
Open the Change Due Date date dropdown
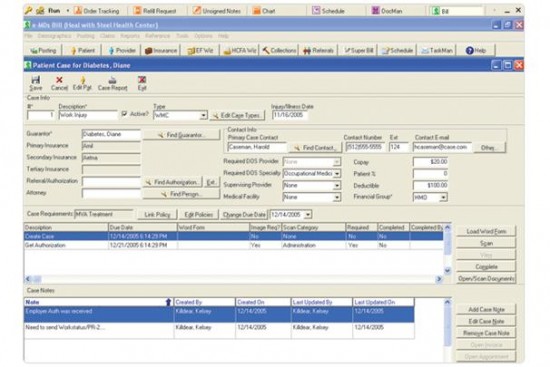308,214
